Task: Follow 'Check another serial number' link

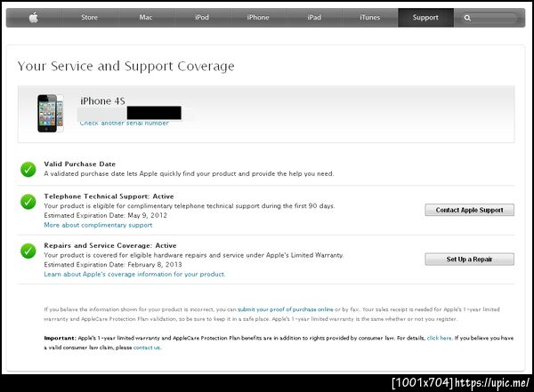Action: pos(125,124)
